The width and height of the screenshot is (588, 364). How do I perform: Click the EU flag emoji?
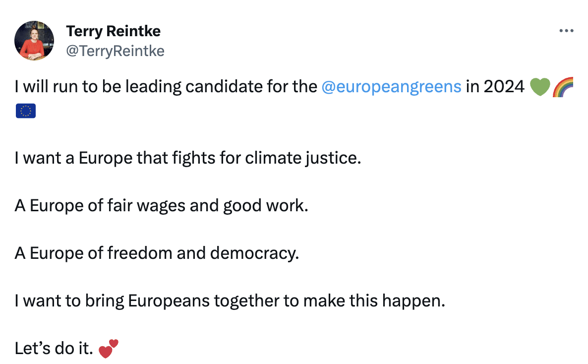pyautogui.click(x=26, y=111)
